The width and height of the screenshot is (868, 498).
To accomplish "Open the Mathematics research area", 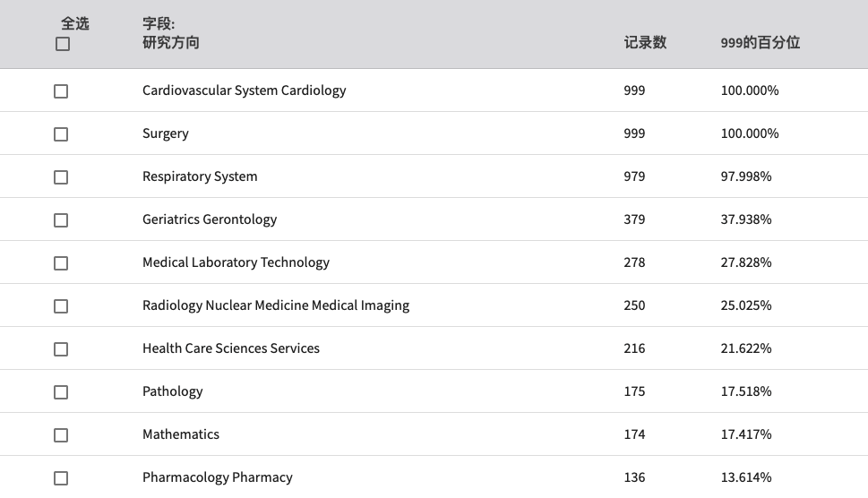I will click(181, 434).
